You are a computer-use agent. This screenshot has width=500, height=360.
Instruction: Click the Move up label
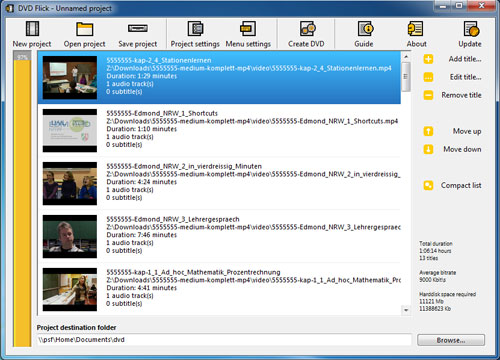tap(467, 131)
